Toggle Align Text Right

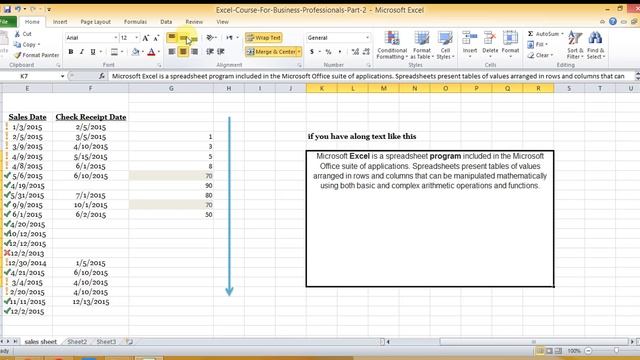[x=194, y=52]
